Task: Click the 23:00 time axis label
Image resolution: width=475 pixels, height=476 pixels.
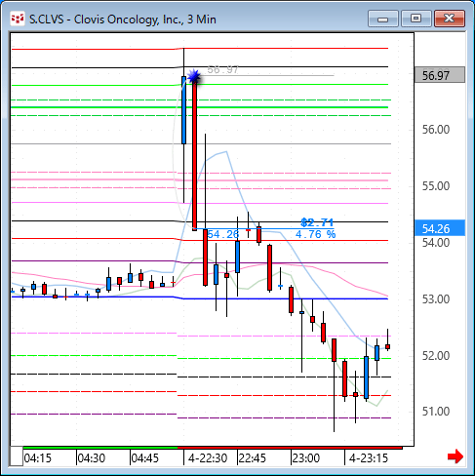Action: click(306, 458)
